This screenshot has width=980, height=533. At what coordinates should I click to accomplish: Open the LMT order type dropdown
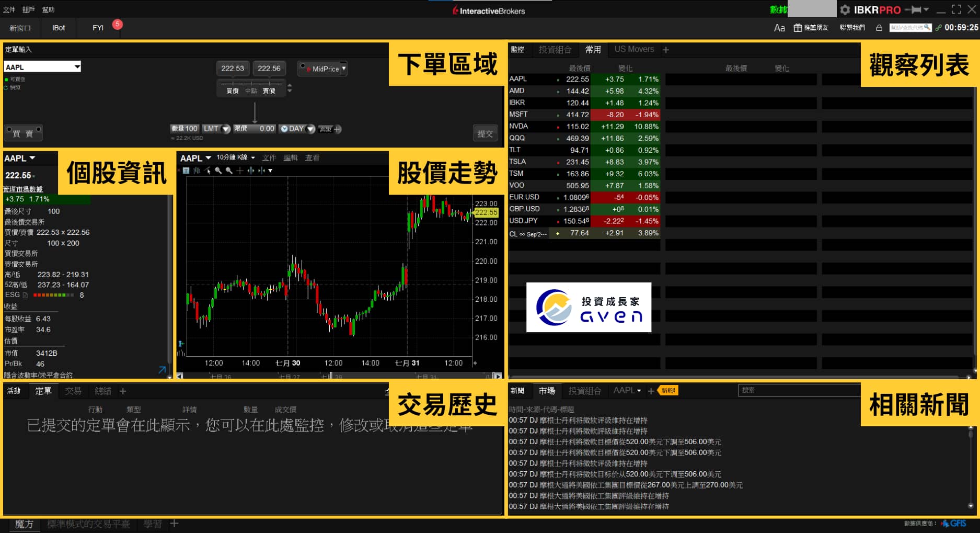tap(226, 129)
